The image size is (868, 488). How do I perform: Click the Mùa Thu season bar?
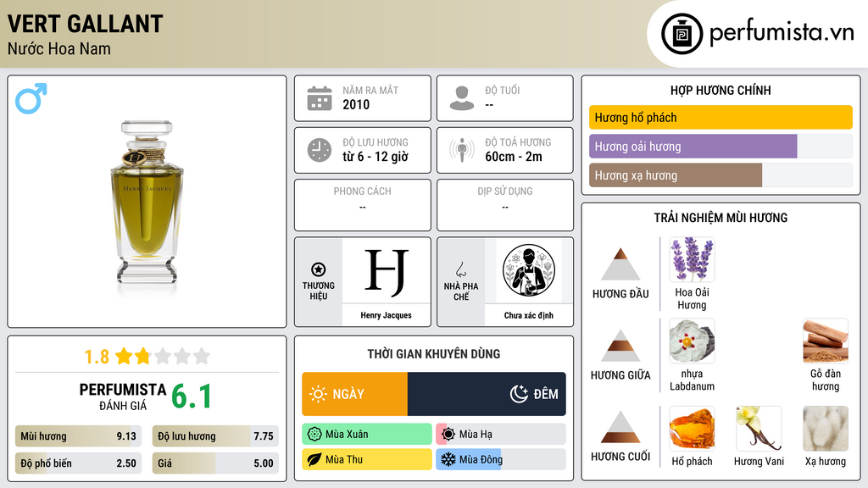[367, 459]
